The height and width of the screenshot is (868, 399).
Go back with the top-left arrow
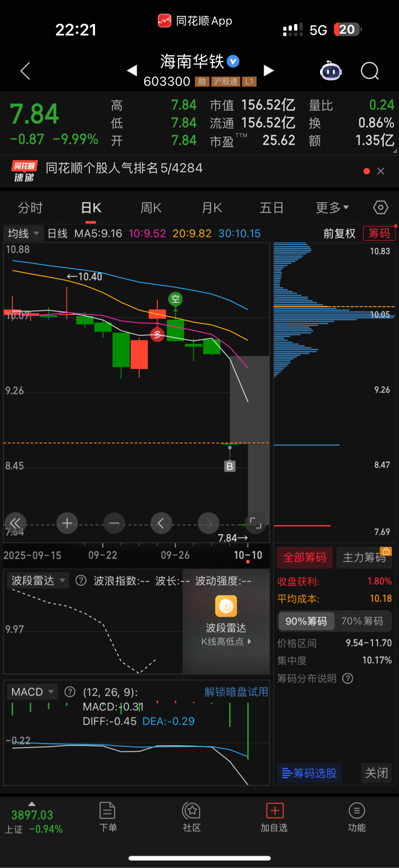[25, 71]
